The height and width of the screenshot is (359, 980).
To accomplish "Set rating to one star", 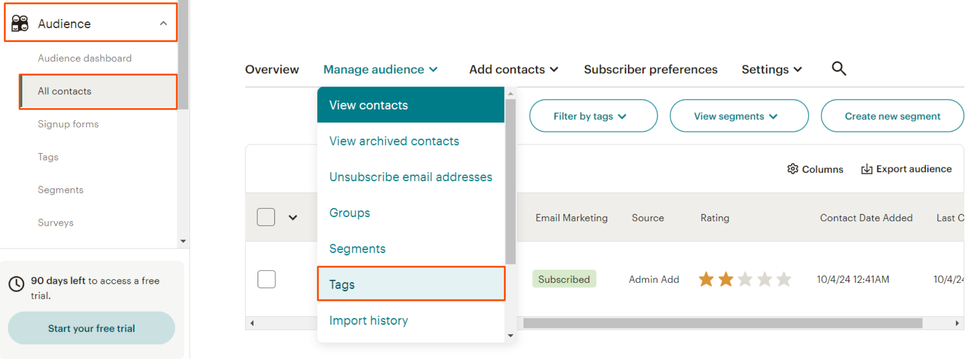I will (706, 279).
